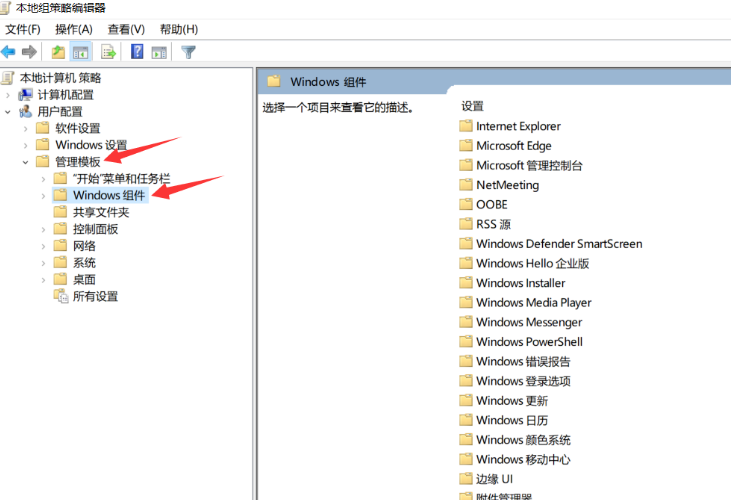Screen dimensions: 731x500
Task: Click the Export List toolbar icon
Action: (x=108, y=52)
